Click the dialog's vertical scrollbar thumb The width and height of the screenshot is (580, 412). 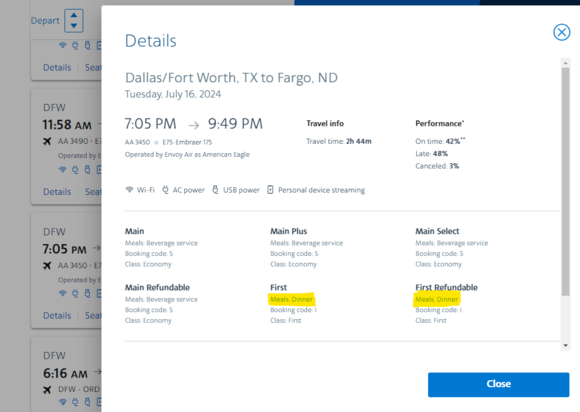click(565, 182)
